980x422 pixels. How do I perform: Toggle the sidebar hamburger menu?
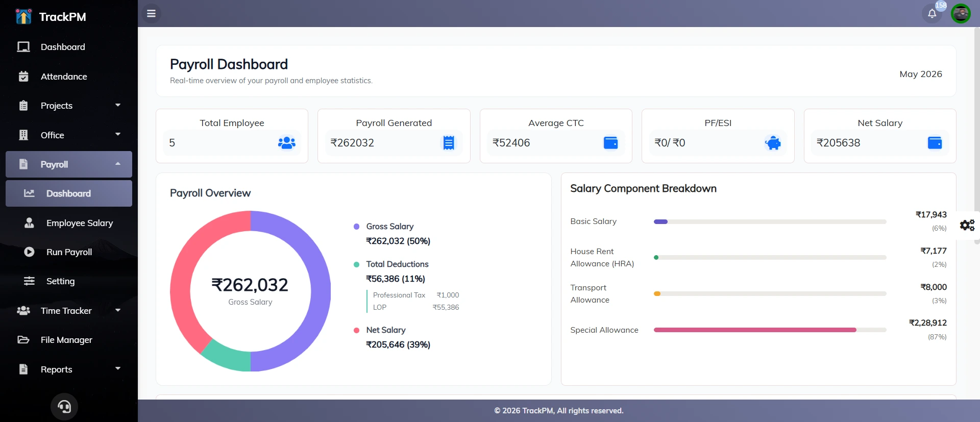coord(151,13)
